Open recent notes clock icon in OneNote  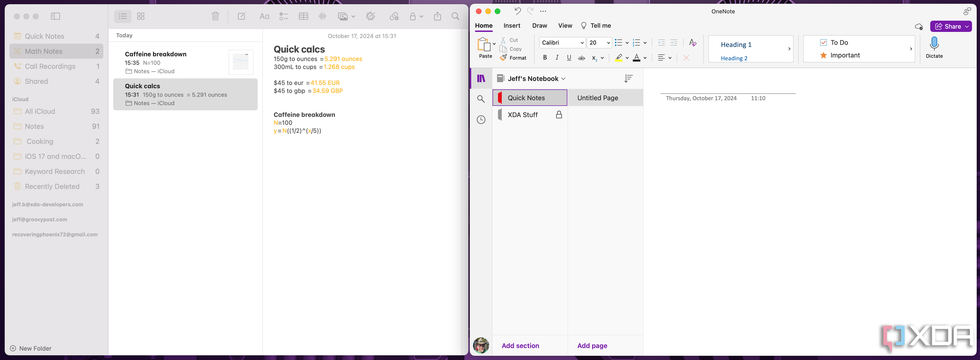coord(481,119)
